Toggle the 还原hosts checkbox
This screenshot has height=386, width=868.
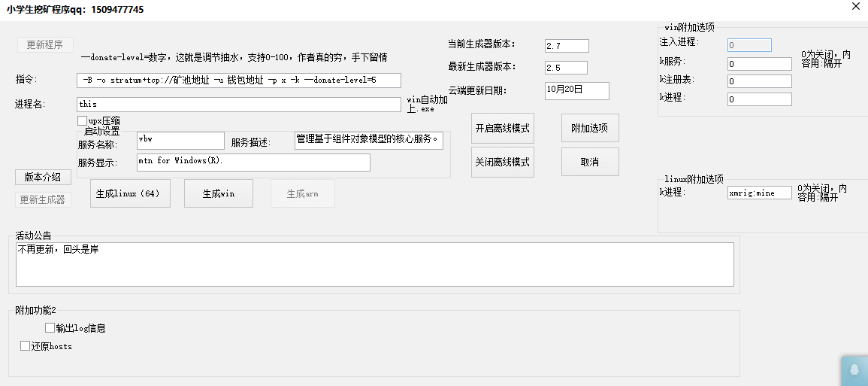(26, 346)
